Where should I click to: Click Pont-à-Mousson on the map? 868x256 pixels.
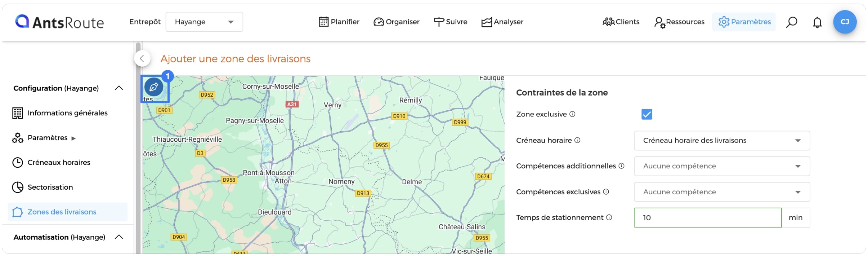coord(269,173)
